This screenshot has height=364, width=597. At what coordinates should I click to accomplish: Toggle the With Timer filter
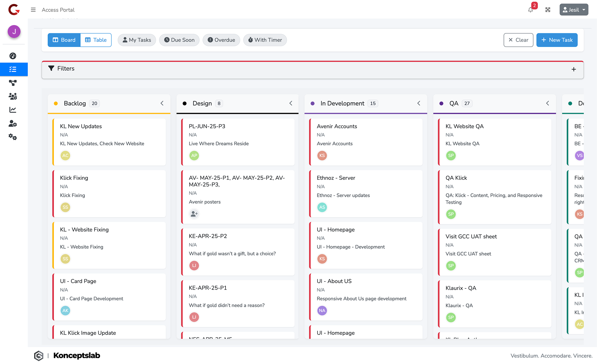265,40
